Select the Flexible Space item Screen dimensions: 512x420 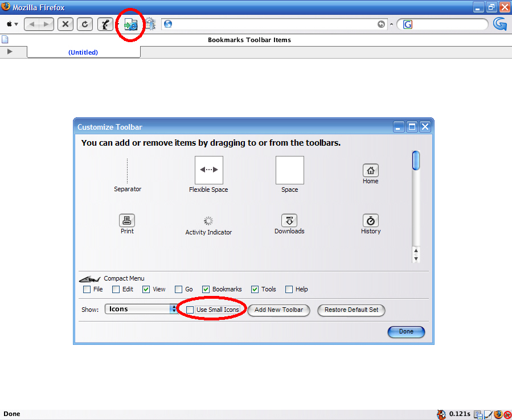[208, 174]
